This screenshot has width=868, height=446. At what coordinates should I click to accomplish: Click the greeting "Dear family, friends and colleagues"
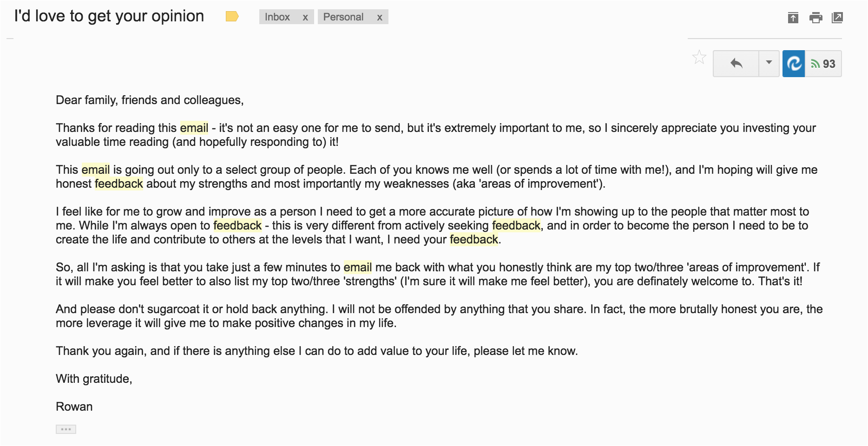(x=150, y=100)
